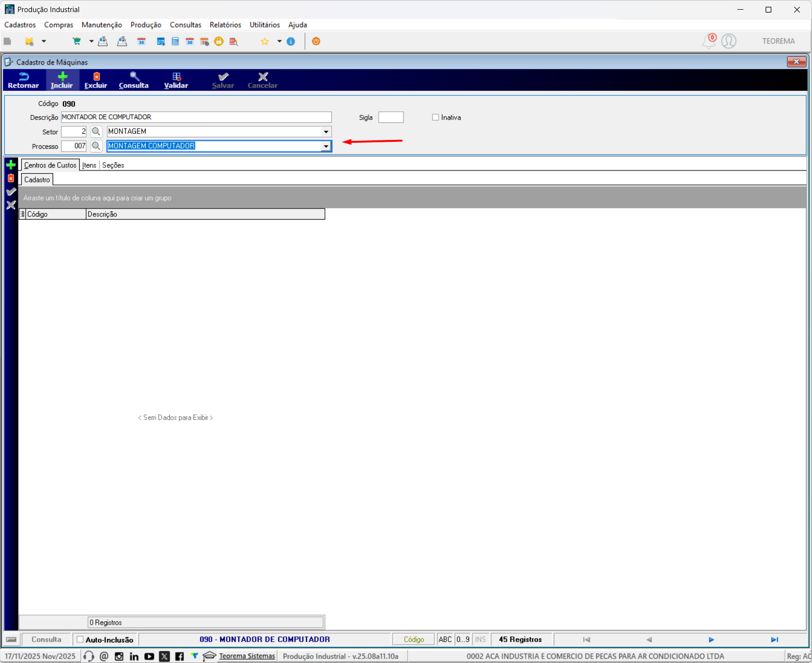This screenshot has height=663, width=812.
Task: Click the Excluir delete button
Action: 96,80
